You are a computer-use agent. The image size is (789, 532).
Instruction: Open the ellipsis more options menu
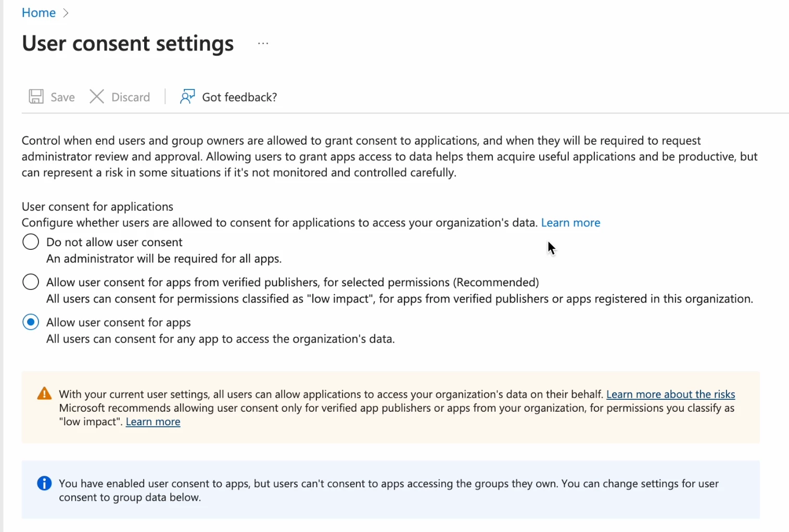click(x=263, y=43)
